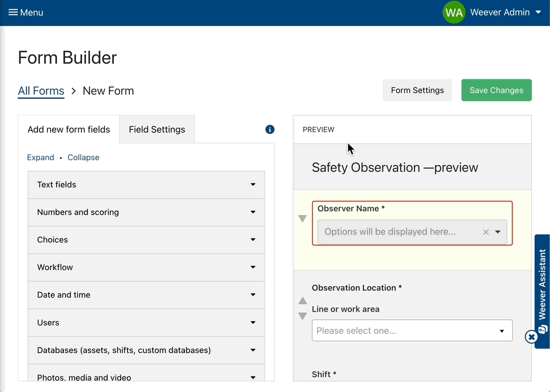Expand the Numbers and scoring section
The width and height of the screenshot is (550, 392).
coord(146,212)
